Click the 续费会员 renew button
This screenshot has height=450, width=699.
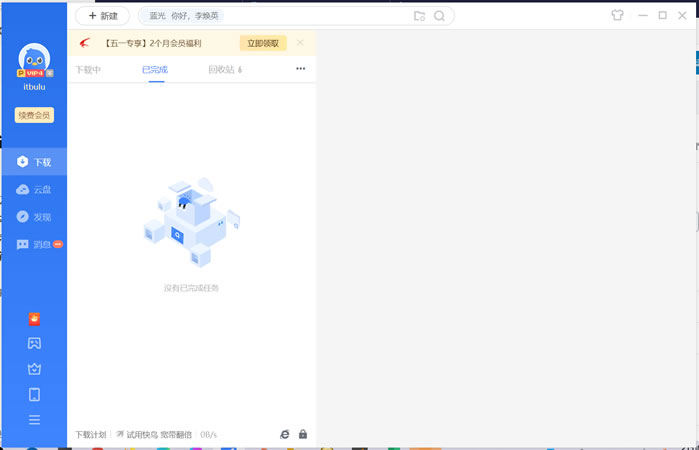tap(34, 115)
